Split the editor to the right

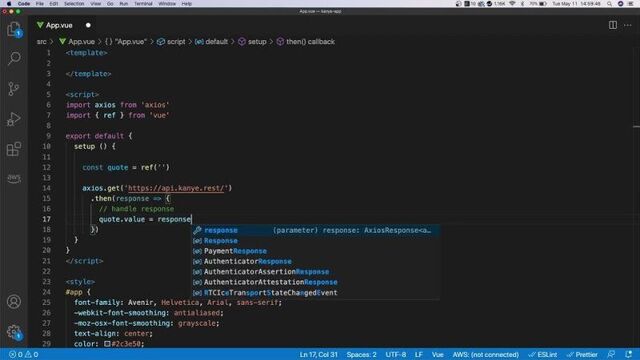click(613, 25)
